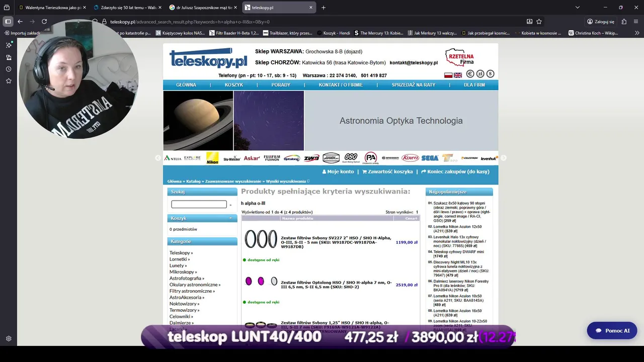Image resolution: width=644 pixels, height=362 pixels.
Task: Collapse the Koszyk sidebar box
Action: coord(230,218)
